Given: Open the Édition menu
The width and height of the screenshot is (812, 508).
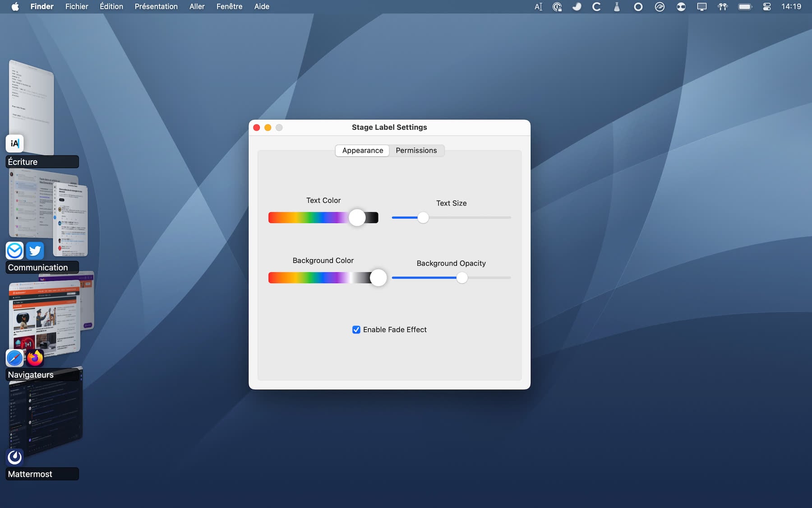Looking at the screenshot, I should (111, 6).
